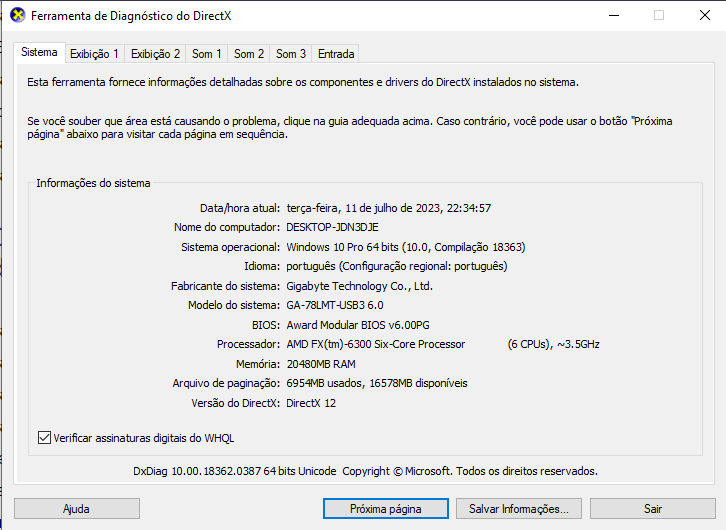Open the Entrada tab

coord(336,54)
